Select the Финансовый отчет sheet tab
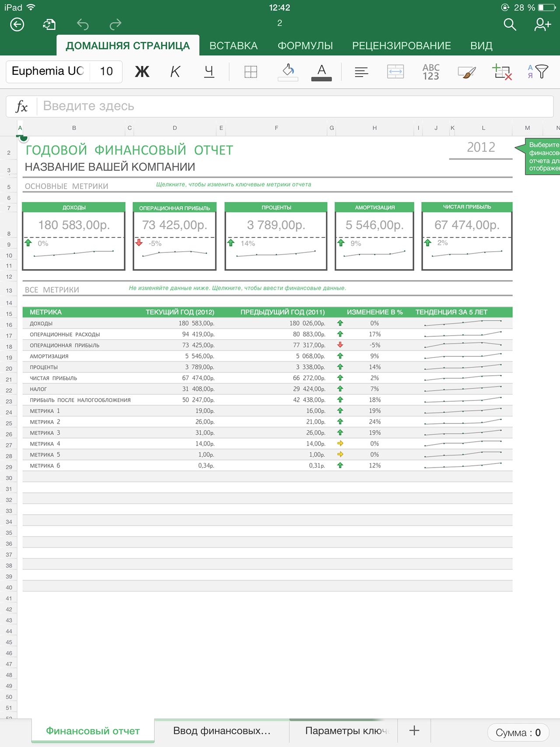The width and height of the screenshot is (560, 747). point(93,731)
